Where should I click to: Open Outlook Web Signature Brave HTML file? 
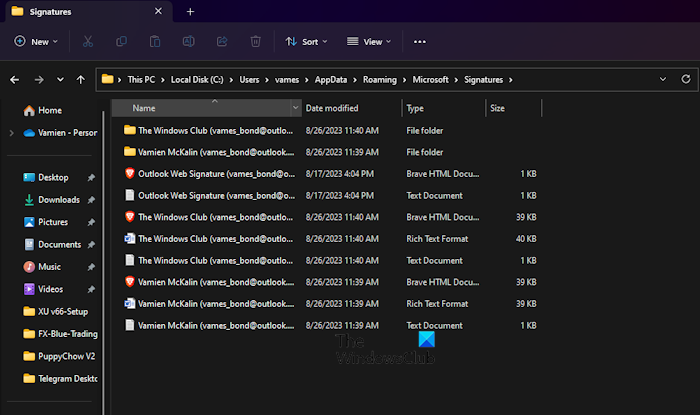pyautogui.click(x=215, y=173)
